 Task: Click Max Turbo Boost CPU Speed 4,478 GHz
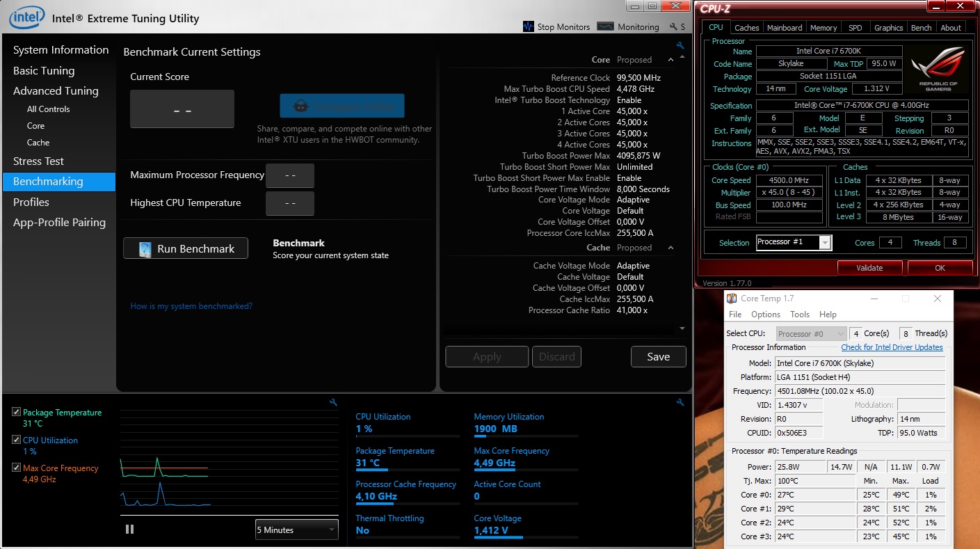click(x=636, y=89)
